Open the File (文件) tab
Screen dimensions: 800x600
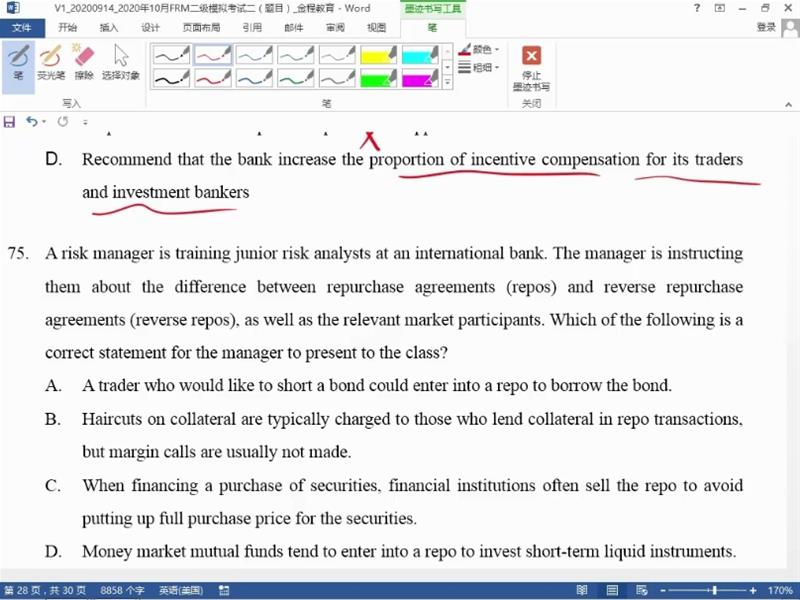(20, 28)
